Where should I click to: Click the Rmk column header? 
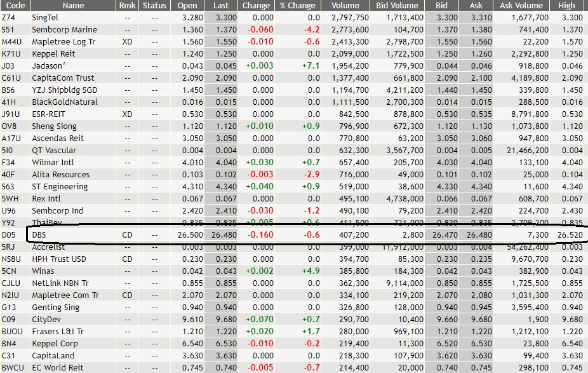(x=128, y=5)
